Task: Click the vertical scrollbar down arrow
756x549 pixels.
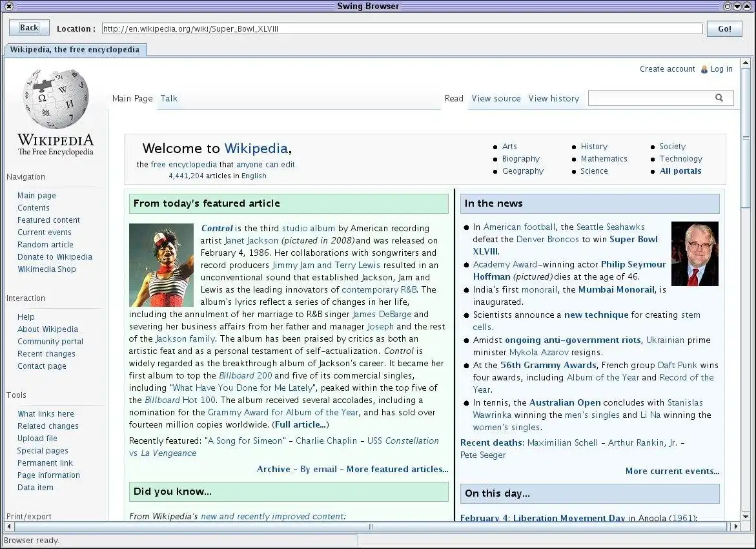Action: point(746,516)
